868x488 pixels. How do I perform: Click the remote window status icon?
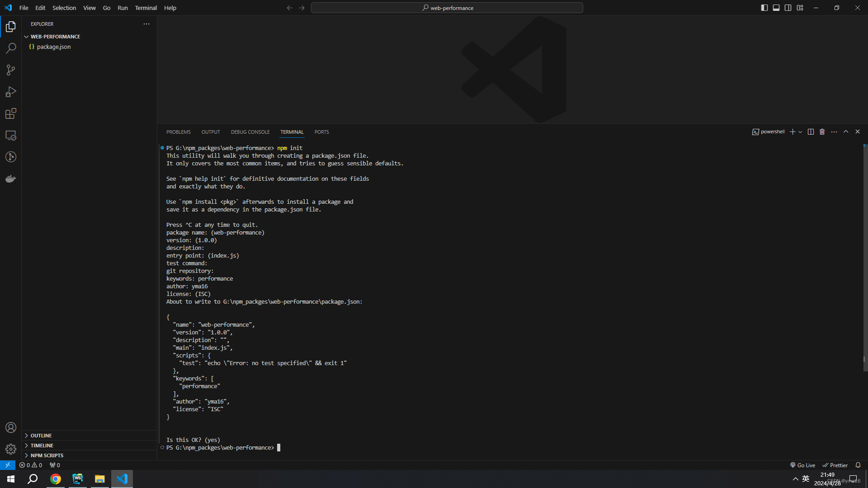[8, 465]
